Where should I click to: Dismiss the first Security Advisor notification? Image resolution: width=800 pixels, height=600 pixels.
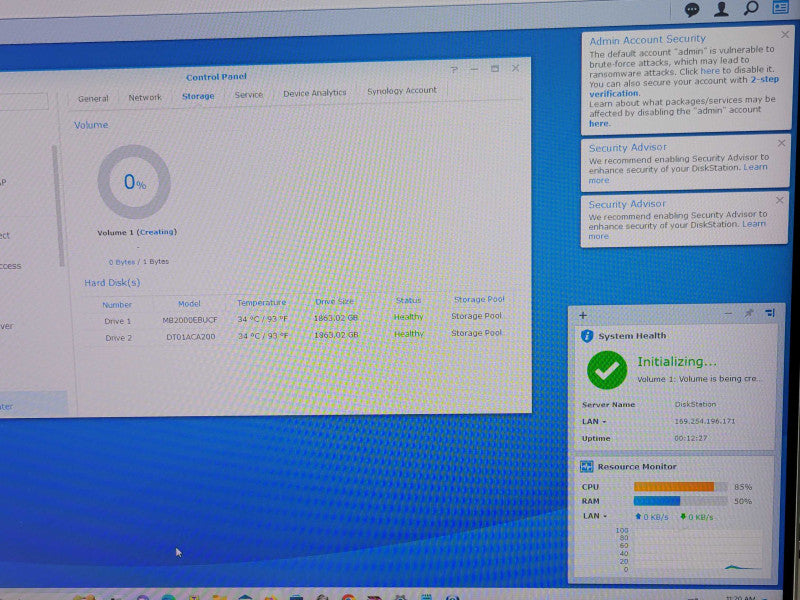(781, 143)
